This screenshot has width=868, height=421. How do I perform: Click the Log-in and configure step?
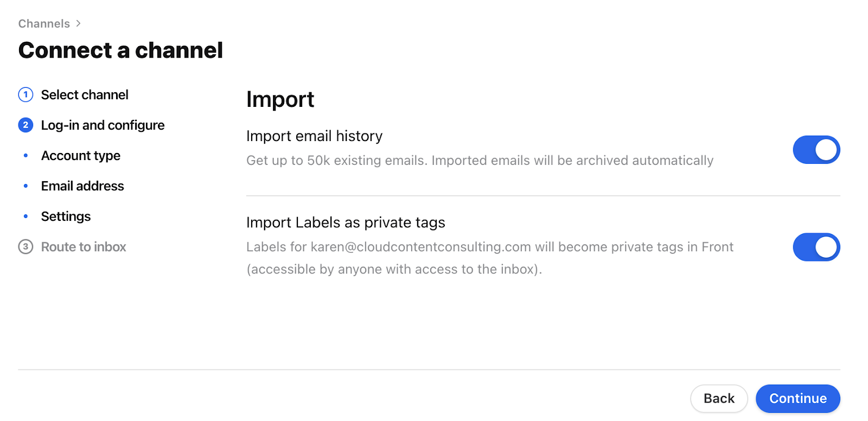[x=103, y=125]
